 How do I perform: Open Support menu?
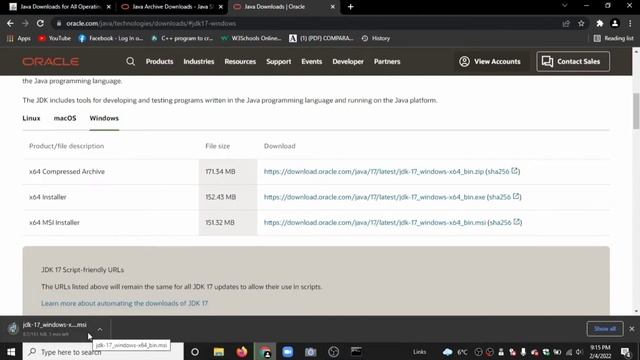tap(279, 62)
